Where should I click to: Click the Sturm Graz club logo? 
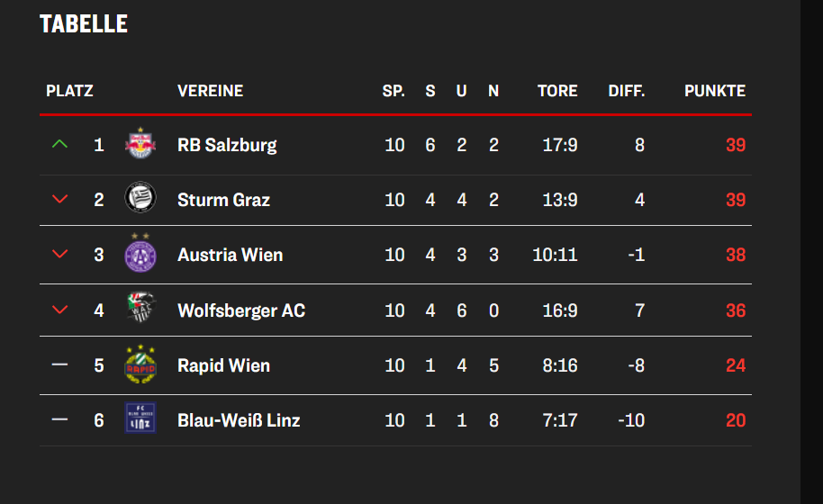(x=140, y=199)
